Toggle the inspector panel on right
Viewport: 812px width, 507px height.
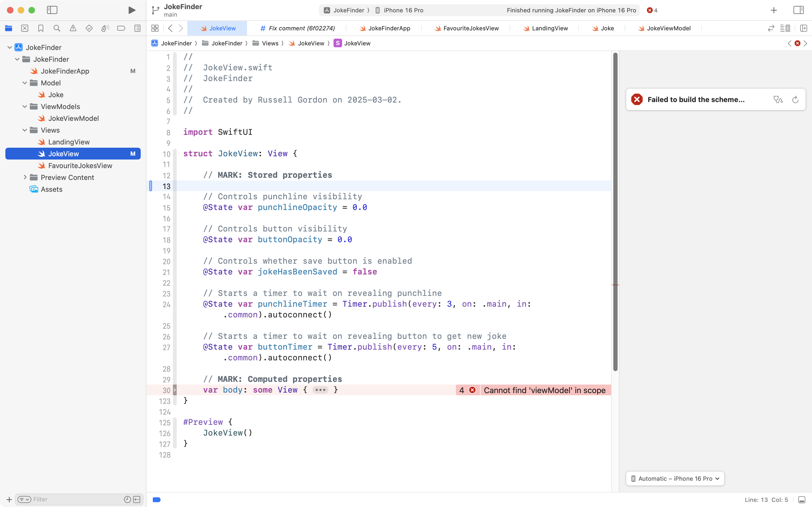click(x=798, y=10)
